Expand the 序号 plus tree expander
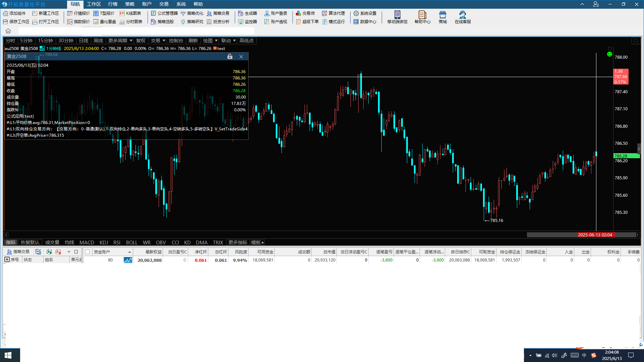The width and height of the screenshot is (644, 362). click(x=7, y=260)
